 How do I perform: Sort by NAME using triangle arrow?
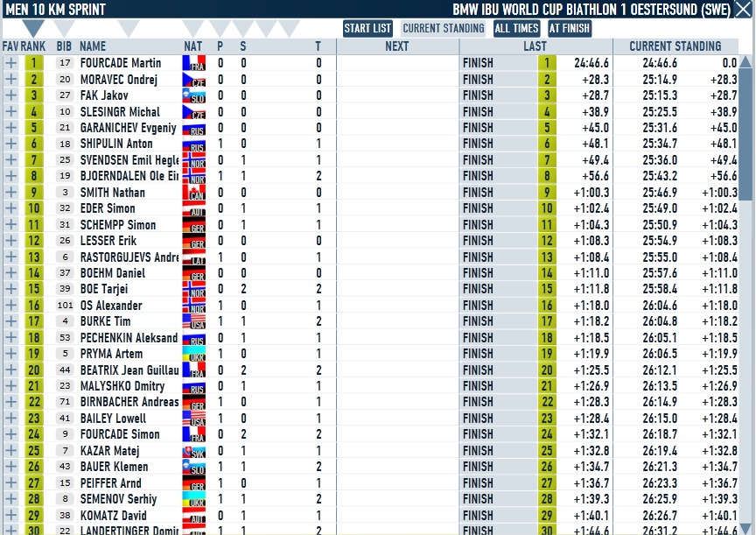point(129,28)
